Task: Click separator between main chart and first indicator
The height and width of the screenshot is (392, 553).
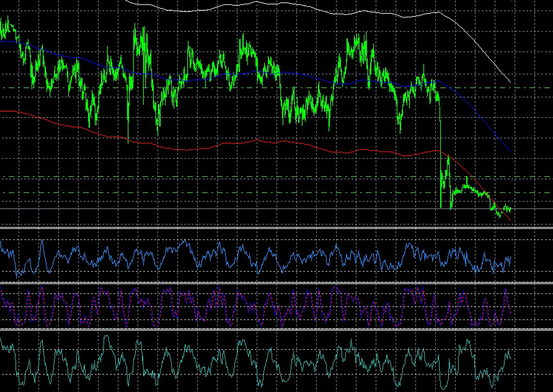Action: (276, 229)
